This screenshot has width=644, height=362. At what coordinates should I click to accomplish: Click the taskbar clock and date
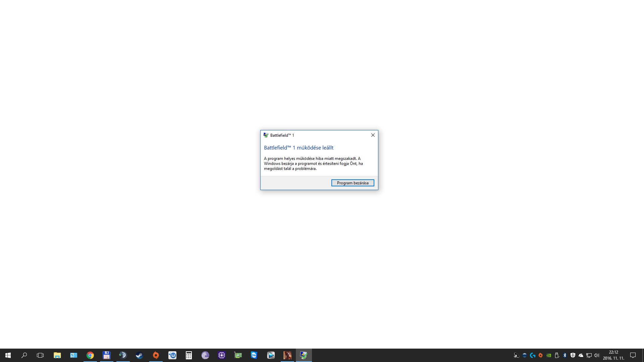pyautogui.click(x=613, y=355)
